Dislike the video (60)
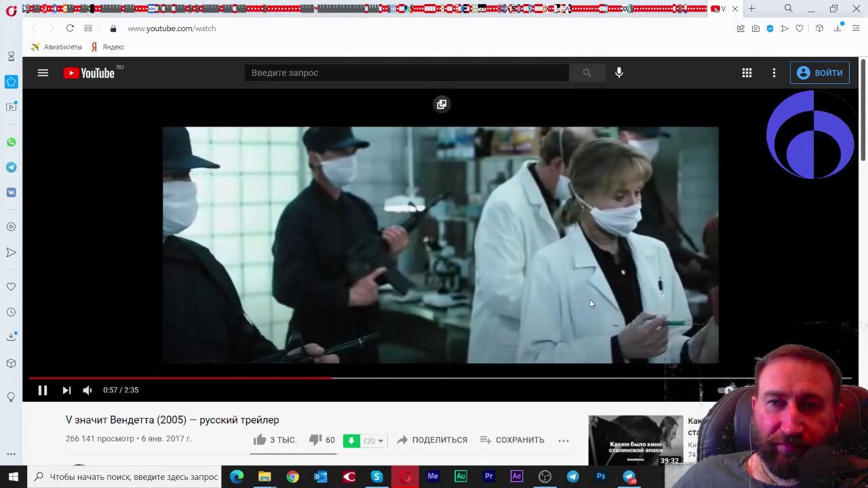Image resolution: width=868 pixels, height=488 pixels. click(322, 440)
